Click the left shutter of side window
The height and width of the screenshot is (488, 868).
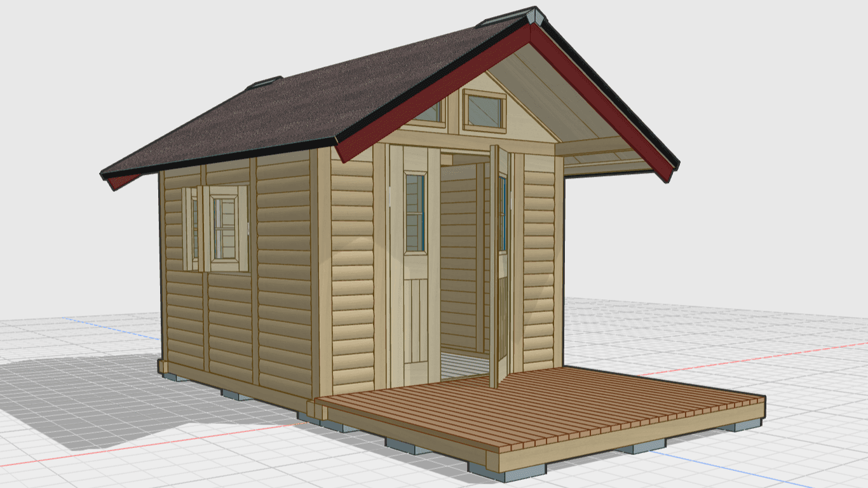pos(190,229)
